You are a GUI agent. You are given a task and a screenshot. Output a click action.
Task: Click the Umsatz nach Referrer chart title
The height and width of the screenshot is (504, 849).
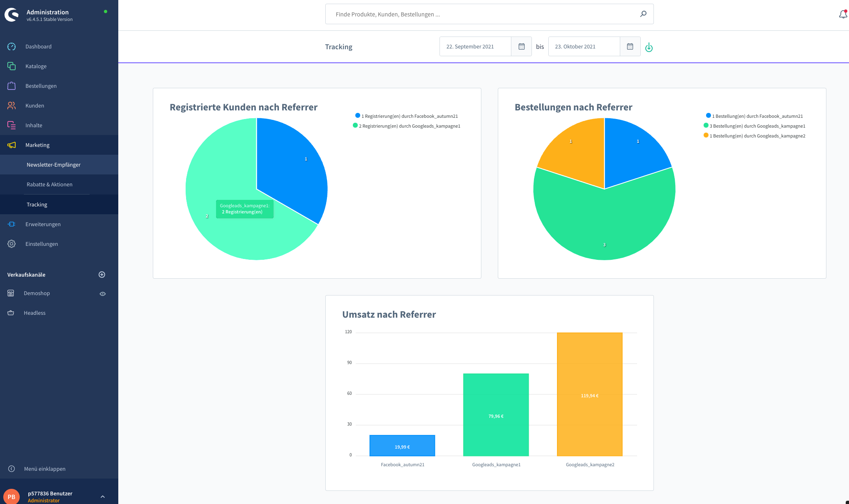(x=389, y=314)
